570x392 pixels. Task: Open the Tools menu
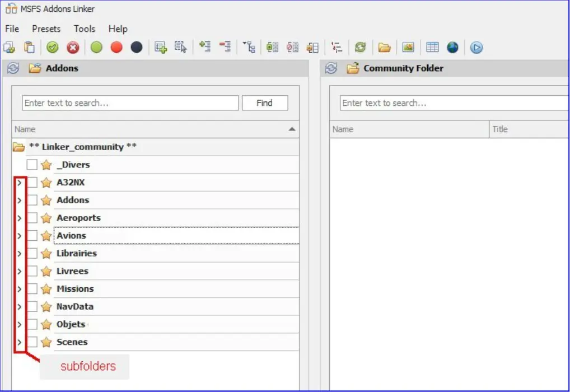pos(85,29)
